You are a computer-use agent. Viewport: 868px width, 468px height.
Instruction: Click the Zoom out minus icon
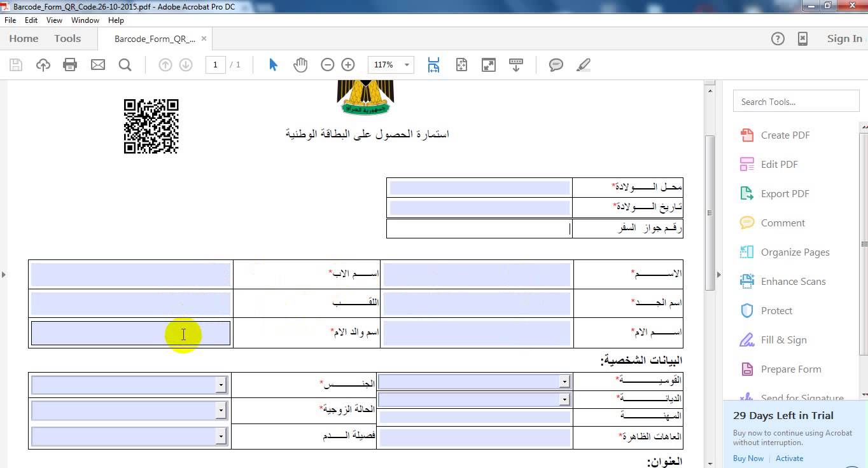(x=327, y=65)
